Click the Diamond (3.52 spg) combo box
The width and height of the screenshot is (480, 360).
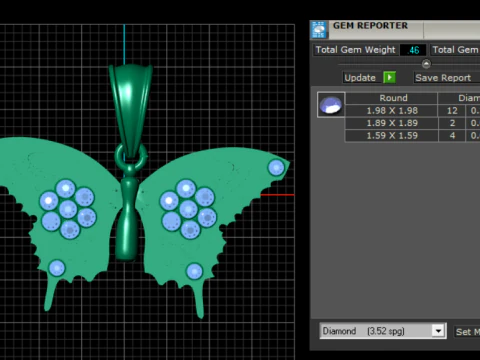click(x=383, y=331)
